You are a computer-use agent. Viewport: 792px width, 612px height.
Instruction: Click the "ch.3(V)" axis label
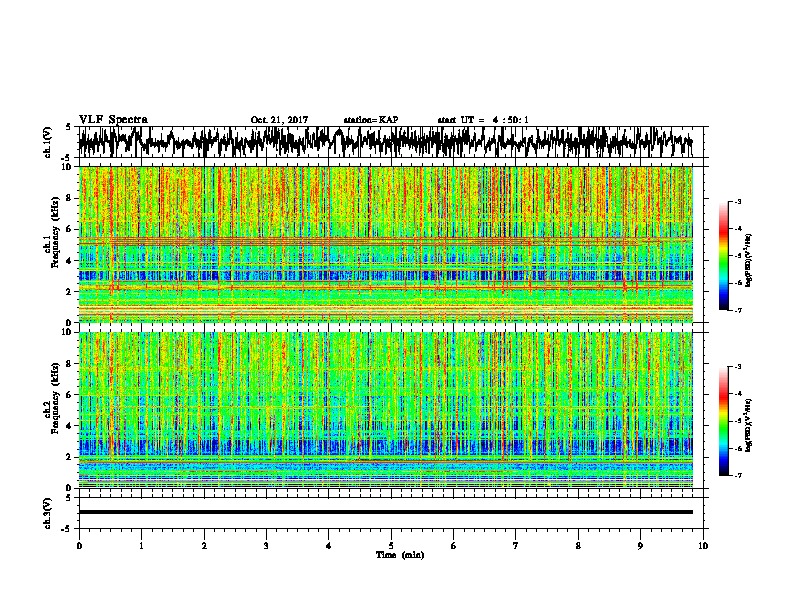pyautogui.click(x=48, y=513)
